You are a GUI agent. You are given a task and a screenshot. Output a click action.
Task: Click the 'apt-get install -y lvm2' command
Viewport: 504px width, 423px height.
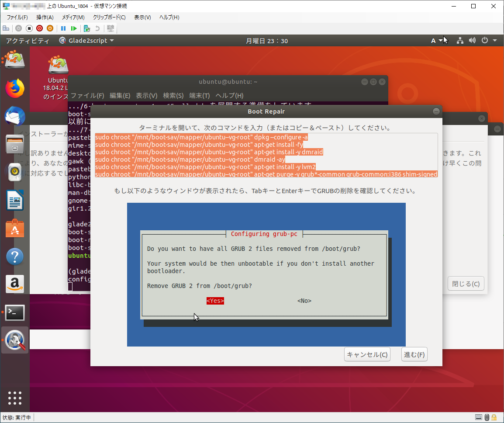tap(206, 167)
